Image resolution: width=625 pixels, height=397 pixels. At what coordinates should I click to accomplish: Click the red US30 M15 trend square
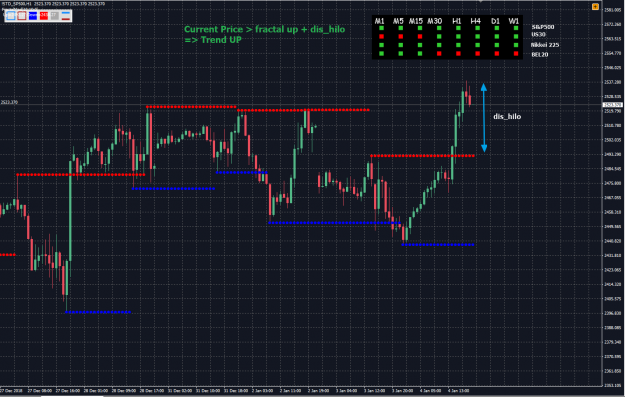click(420, 37)
